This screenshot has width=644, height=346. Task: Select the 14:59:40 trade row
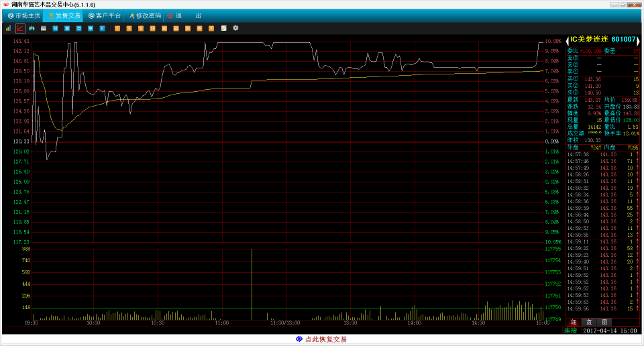click(603, 262)
